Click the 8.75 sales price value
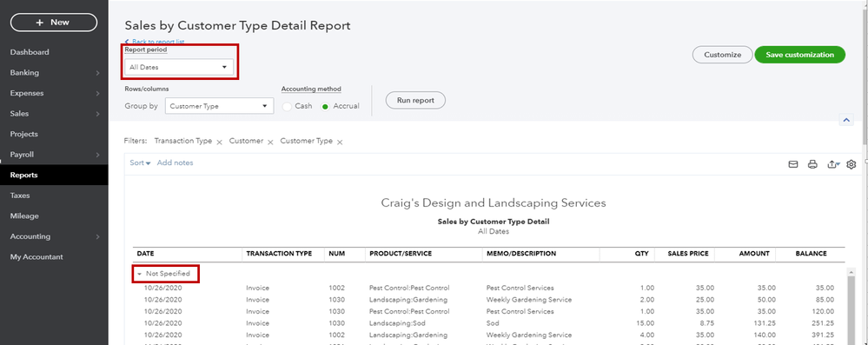 coord(707,323)
